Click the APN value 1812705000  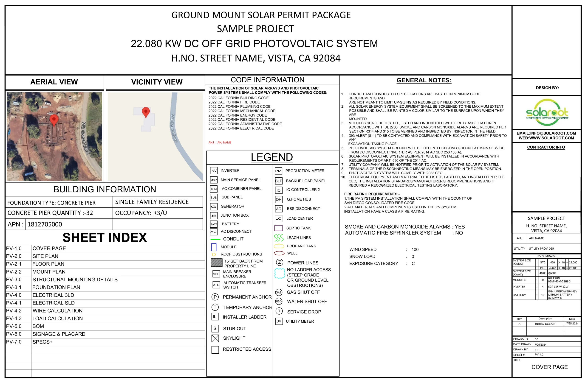tap(45, 224)
